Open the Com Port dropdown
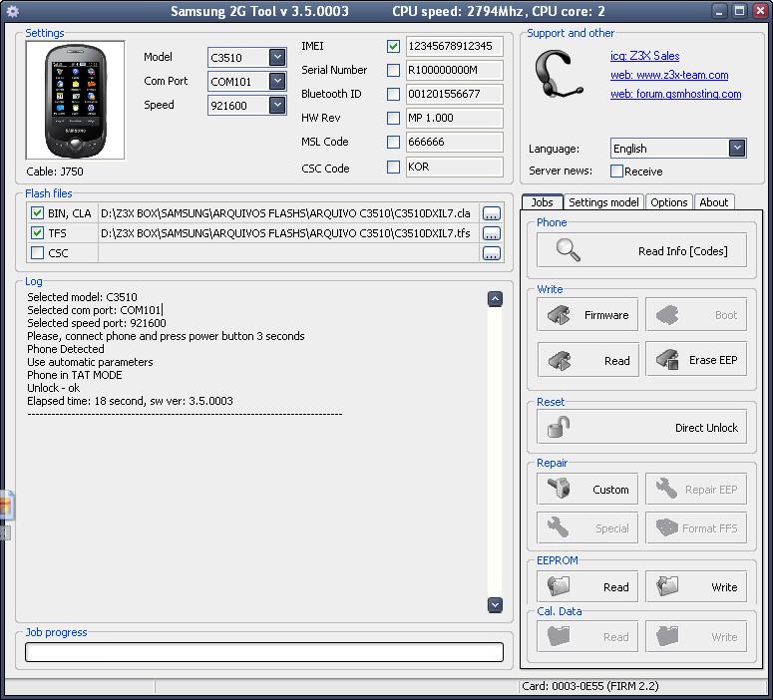Viewport: 773px width, 700px height. click(277, 81)
